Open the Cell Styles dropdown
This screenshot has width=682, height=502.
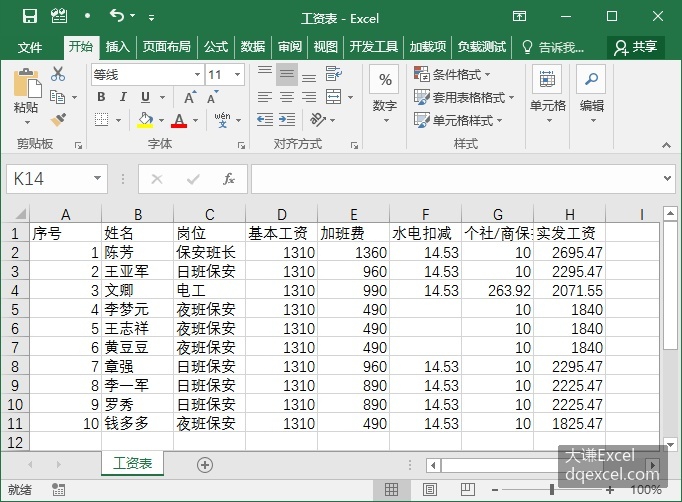(458, 120)
